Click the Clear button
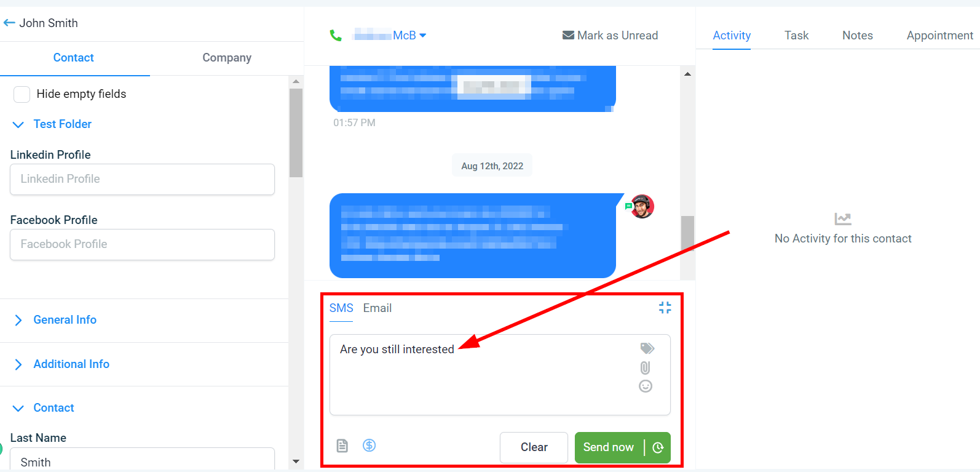The width and height of the screenshot is (980, 472). tap(534, 447)
